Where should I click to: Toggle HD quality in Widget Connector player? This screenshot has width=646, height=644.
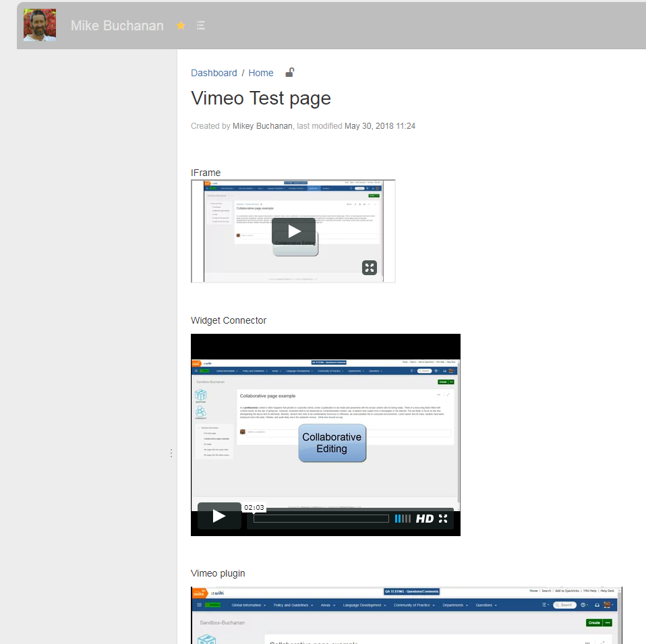point(425,519)
